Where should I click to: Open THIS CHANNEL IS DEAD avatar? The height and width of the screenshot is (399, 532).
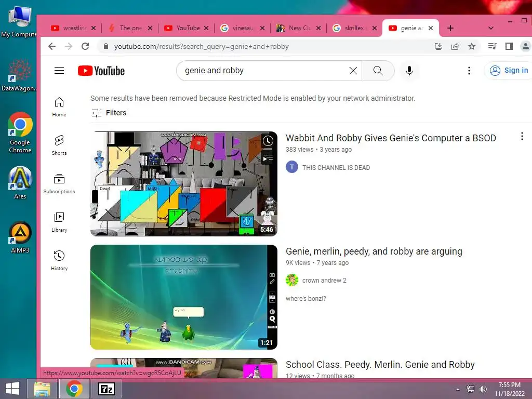[x=292, y=167]
